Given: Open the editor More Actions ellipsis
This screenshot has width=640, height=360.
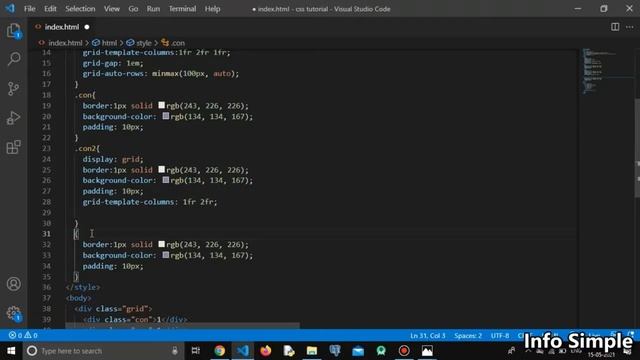Looking at the screenshot, I should (x=629, y=27).
